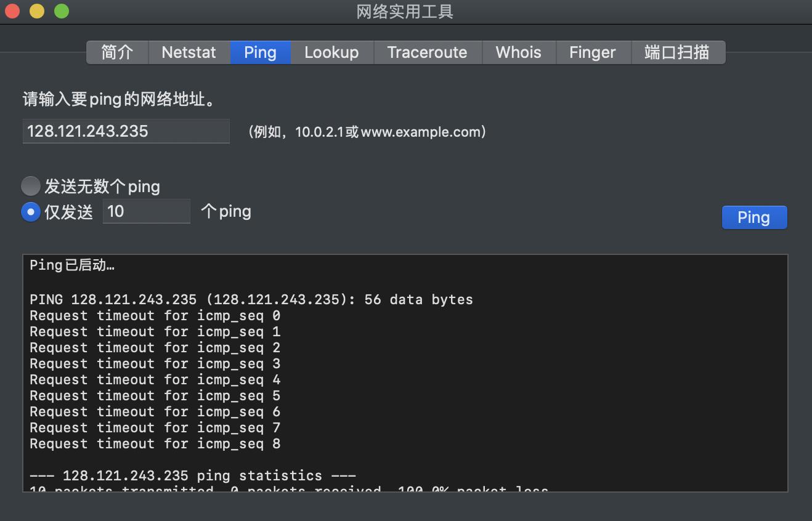Switch to the Traceroute tab
Image resolution: width=812 pixels, height=521 pixels.
pyautogui.click(x=427, y=52)
